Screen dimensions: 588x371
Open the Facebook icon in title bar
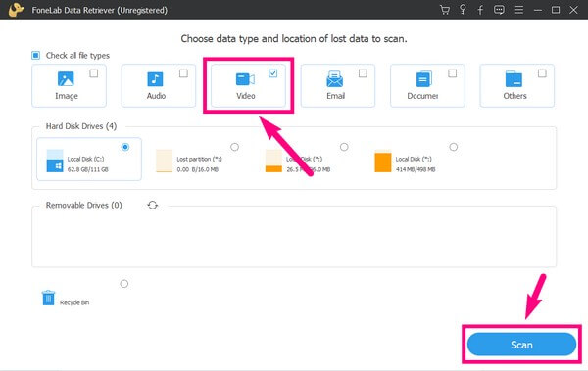click(x=480, y=10)
